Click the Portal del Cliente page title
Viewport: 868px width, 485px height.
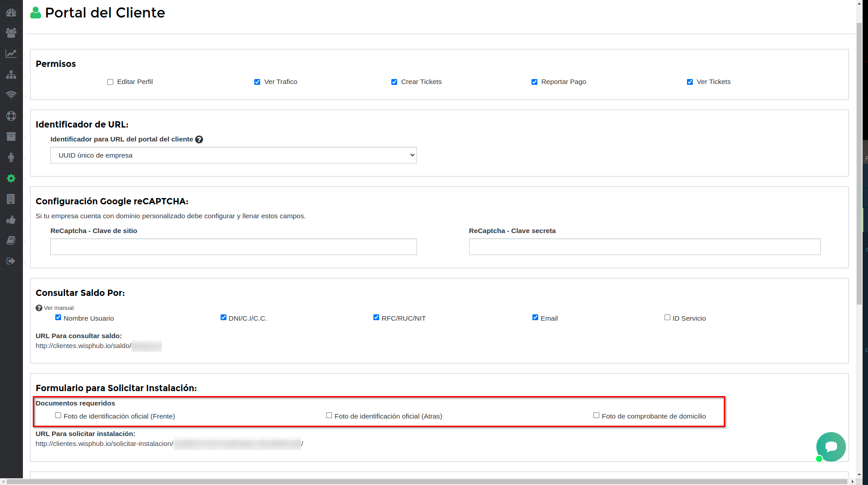tap(105, 13)
